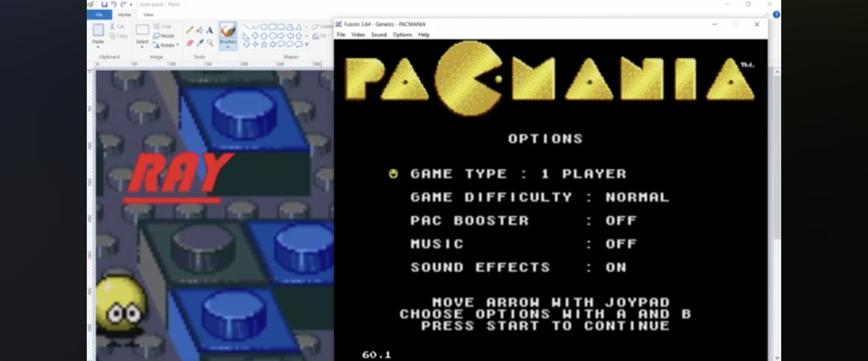868x361 pixels.
Task: Click the Paste clipboard icon in Paint
Action: [98, 30]
